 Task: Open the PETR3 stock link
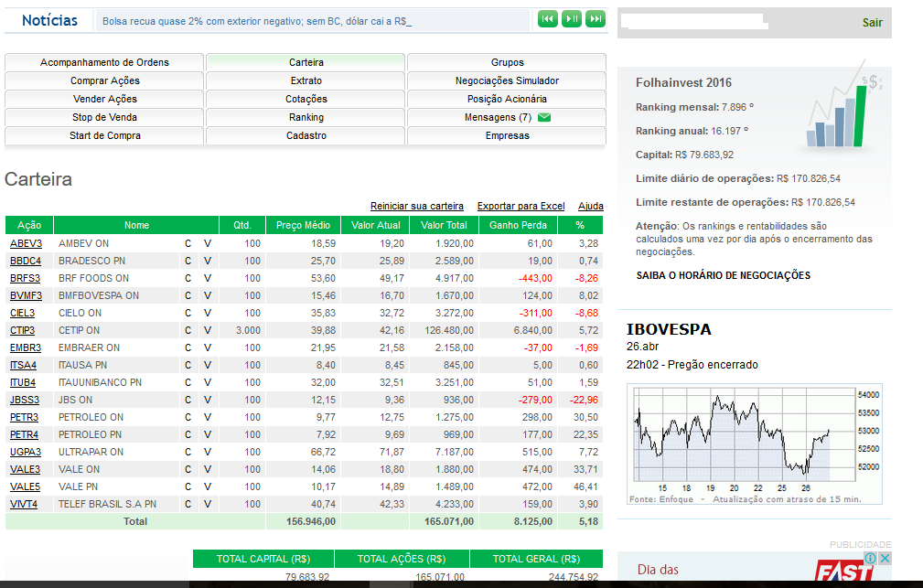tap(24, 417)
